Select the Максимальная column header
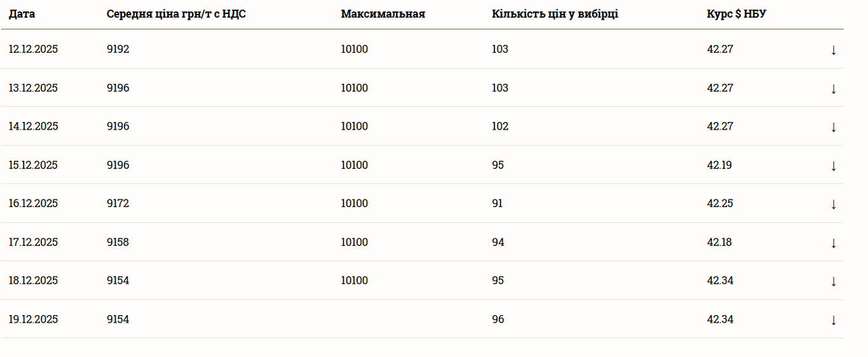 383,14
